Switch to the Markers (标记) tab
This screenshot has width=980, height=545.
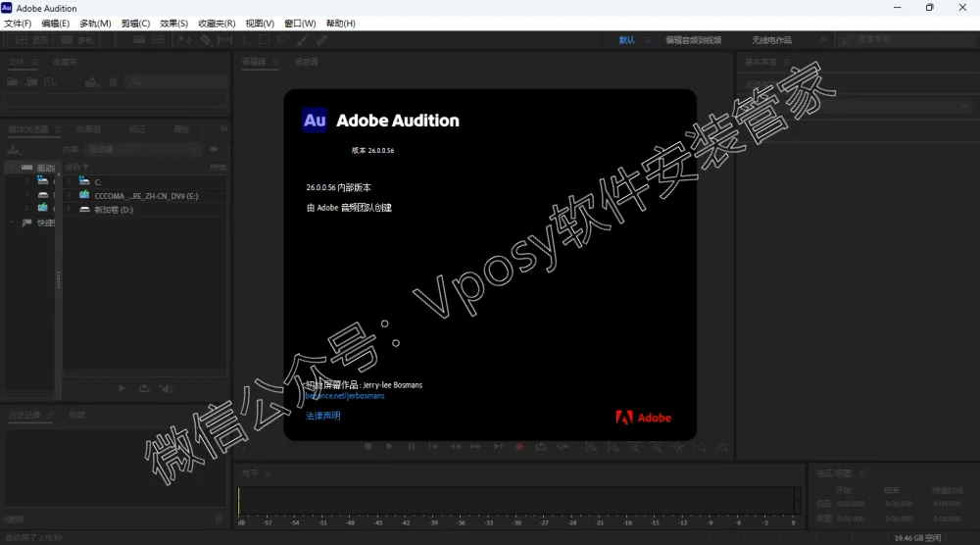tap(137, 129)
